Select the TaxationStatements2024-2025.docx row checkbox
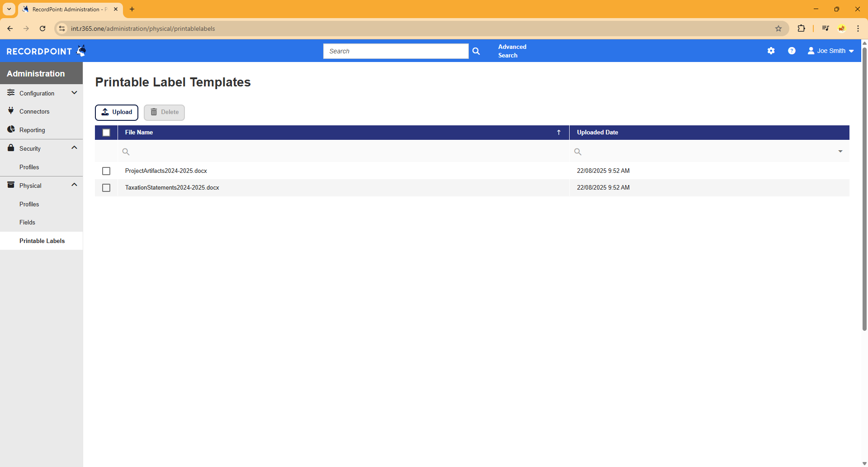Screen dimensions: 868x467 coord(106,188)
